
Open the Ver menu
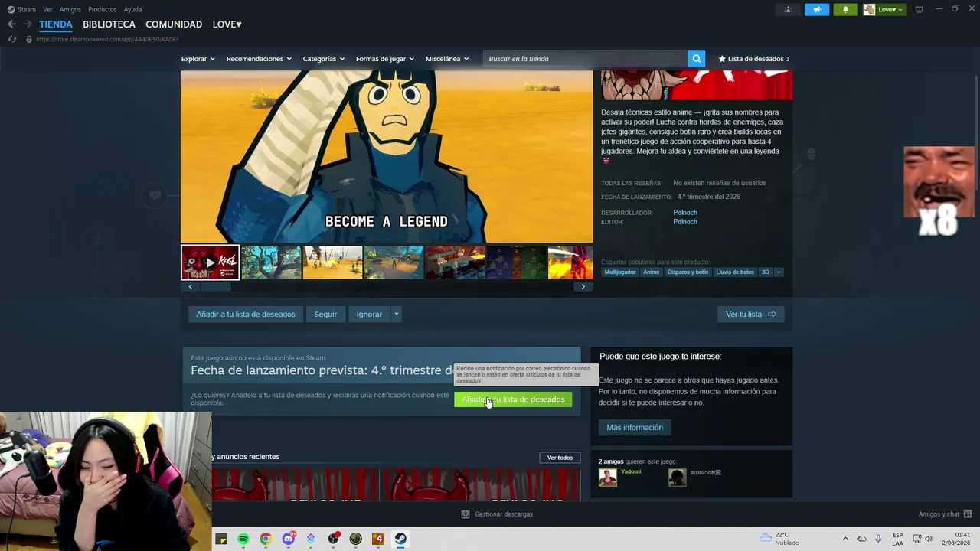pyautogui.click(x=47, y=9)
